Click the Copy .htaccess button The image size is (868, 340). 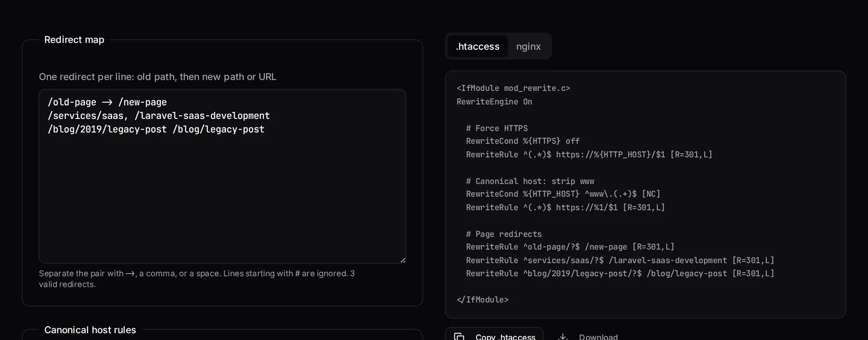[x=494, y=335]
